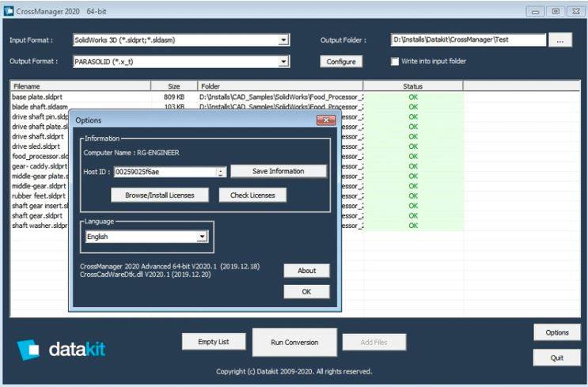Image resolution: width=588 pixels, height=387 pixels.
Task: Close the Options dialog with red X
Action: tap(326, 120)
